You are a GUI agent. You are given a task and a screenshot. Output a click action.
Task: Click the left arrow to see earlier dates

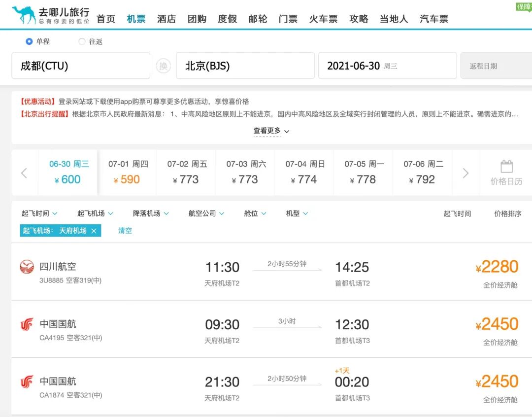[x=24, y=172]
